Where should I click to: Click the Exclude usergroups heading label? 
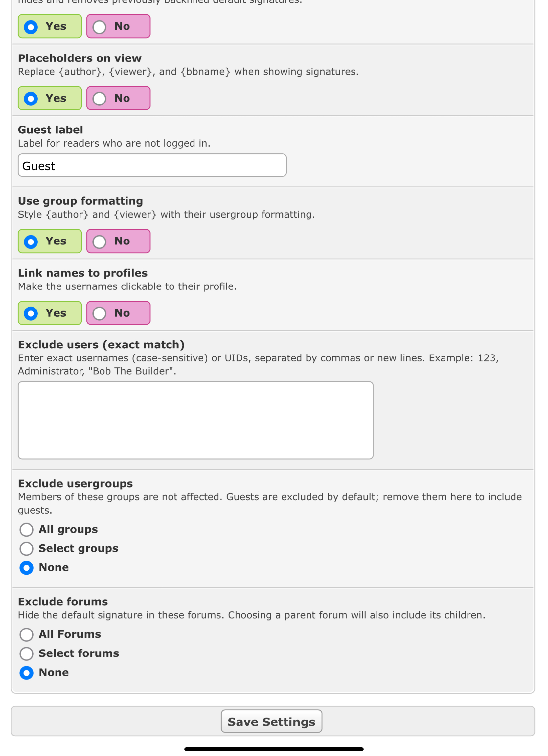[75, 484]
